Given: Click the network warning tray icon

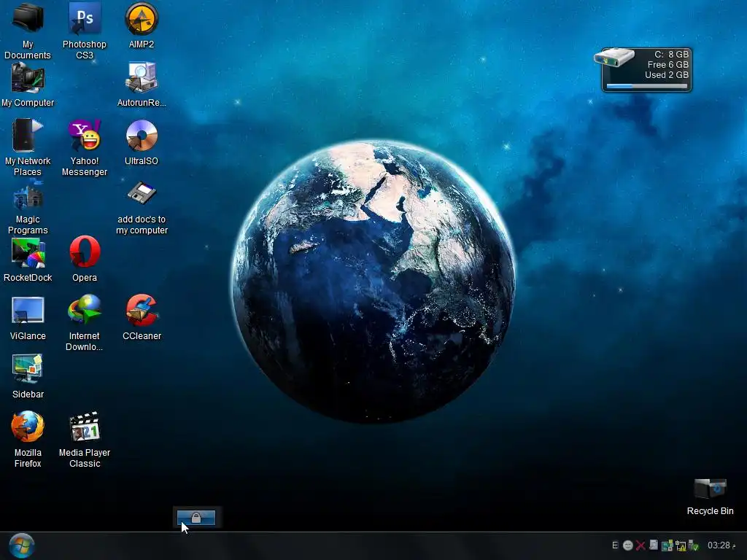Looking at the screenshot, I should click(681, 545).
